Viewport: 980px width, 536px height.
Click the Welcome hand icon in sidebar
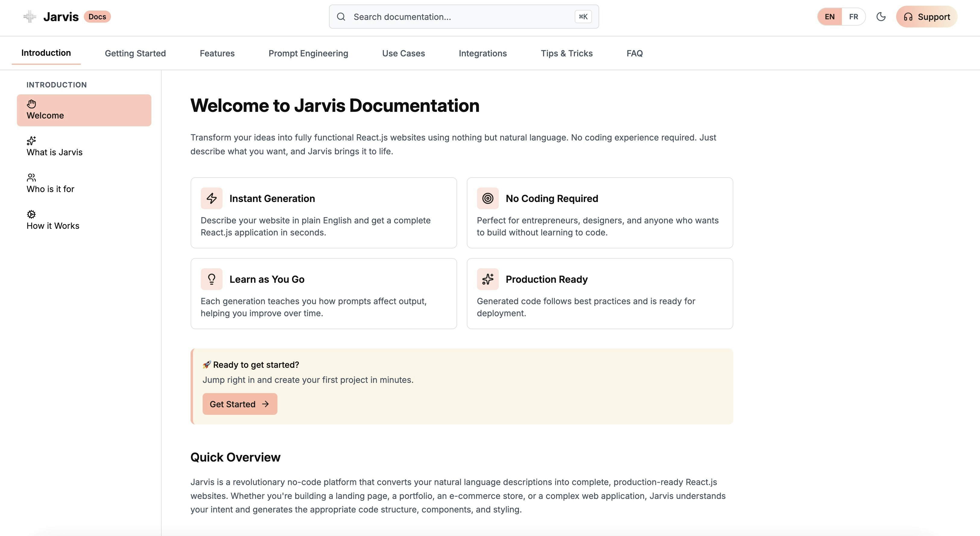point(32,103)
